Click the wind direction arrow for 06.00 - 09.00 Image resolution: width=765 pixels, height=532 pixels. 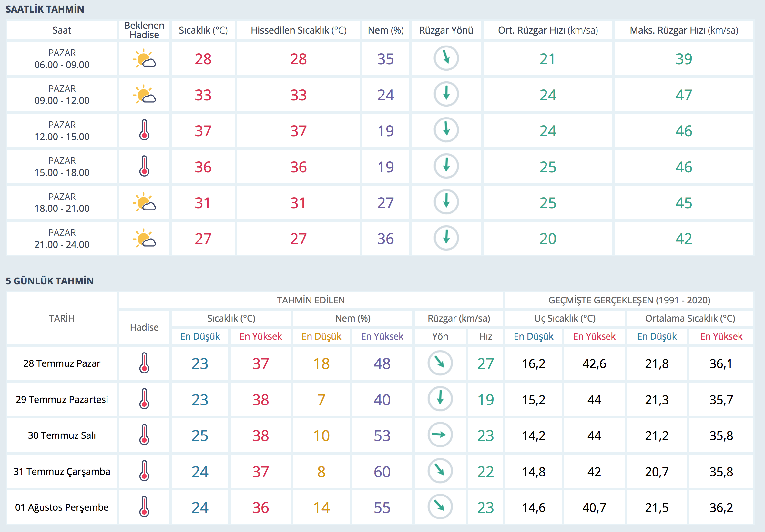(446, 58)
